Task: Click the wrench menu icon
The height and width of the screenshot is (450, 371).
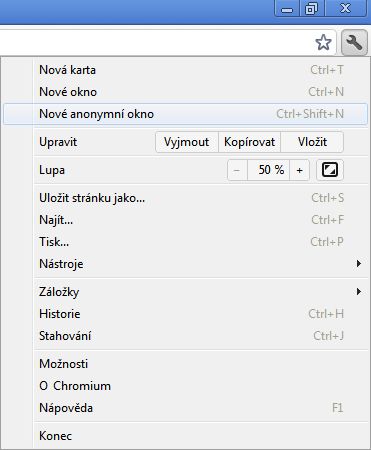Action: (x=354, y=43)
